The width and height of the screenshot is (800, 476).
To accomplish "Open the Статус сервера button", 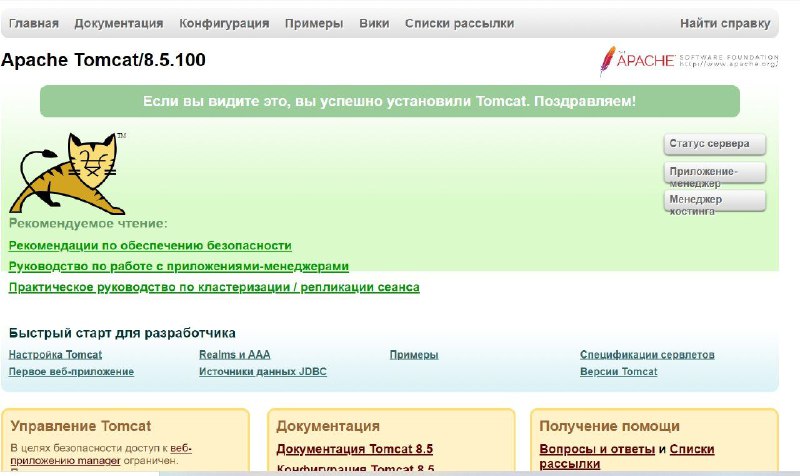I will coord(715,144).
